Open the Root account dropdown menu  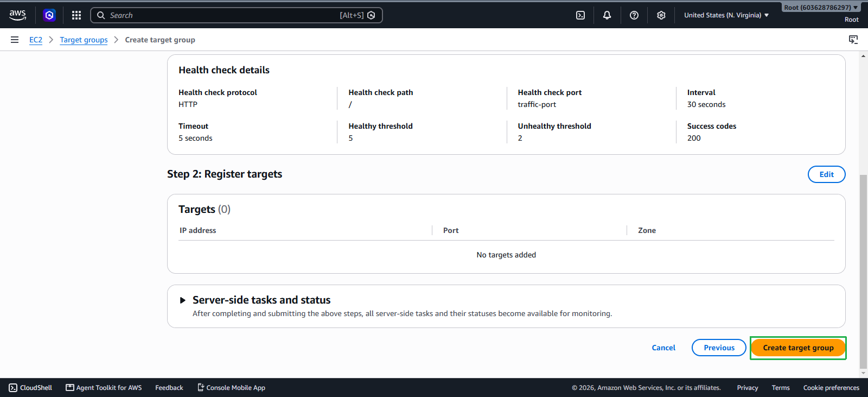[821, 8]
